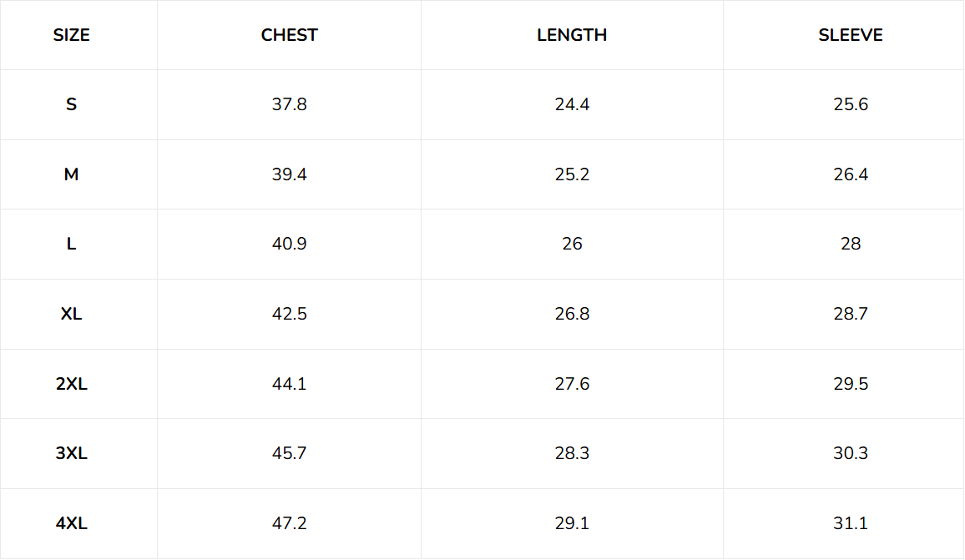
Task: Click length value 26.8 for size XL
Action: [x=572, y=314]
